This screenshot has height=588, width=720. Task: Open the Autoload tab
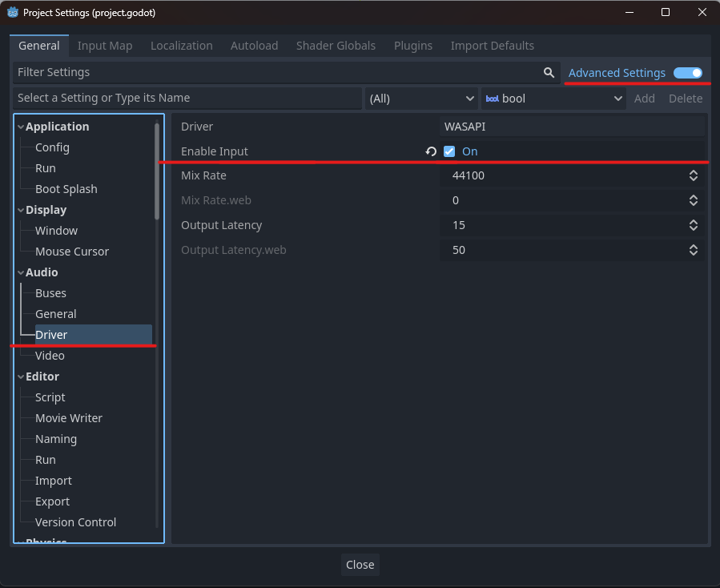click(254, 46)
